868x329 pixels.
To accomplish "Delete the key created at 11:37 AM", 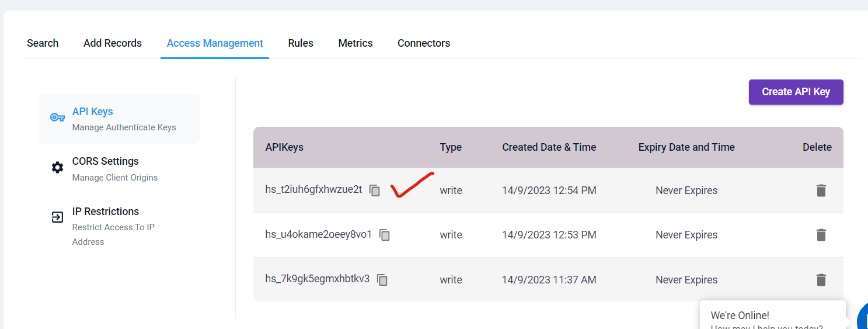I will click(x=821, y=280).
